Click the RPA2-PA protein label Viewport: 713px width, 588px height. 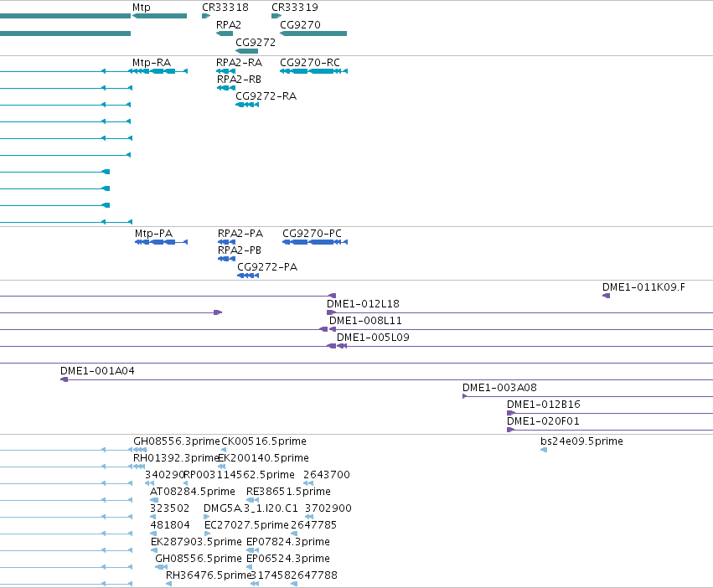(240, 234)
